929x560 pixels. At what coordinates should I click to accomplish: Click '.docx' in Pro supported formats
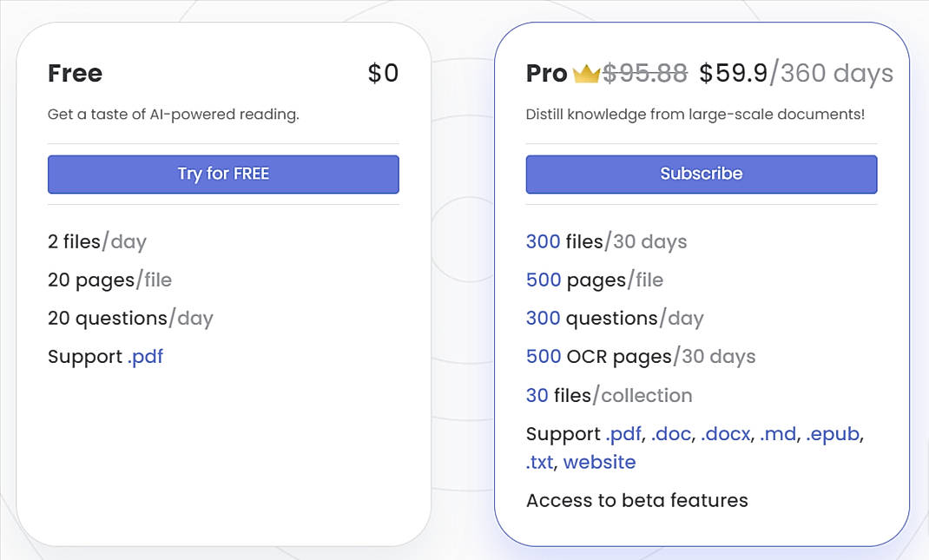point(726,434)
